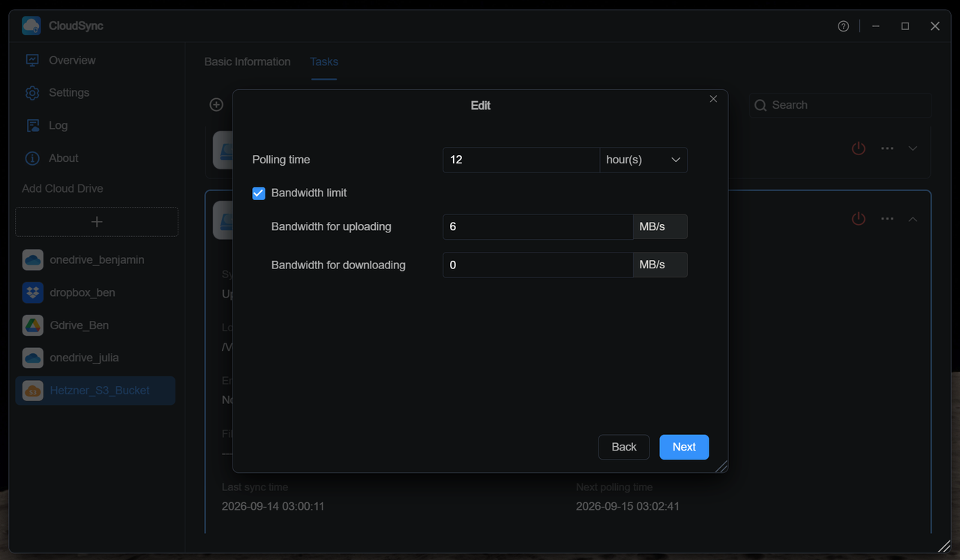960x560 pixels.
Task: Select the onedrive_benjamin cloud drive
Action: point(96,260)
